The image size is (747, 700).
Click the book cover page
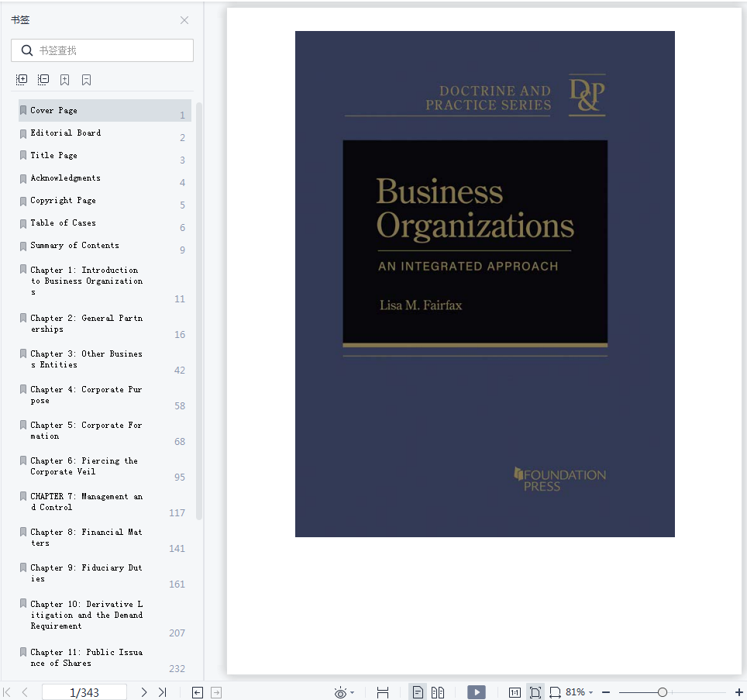click(484, 284)
